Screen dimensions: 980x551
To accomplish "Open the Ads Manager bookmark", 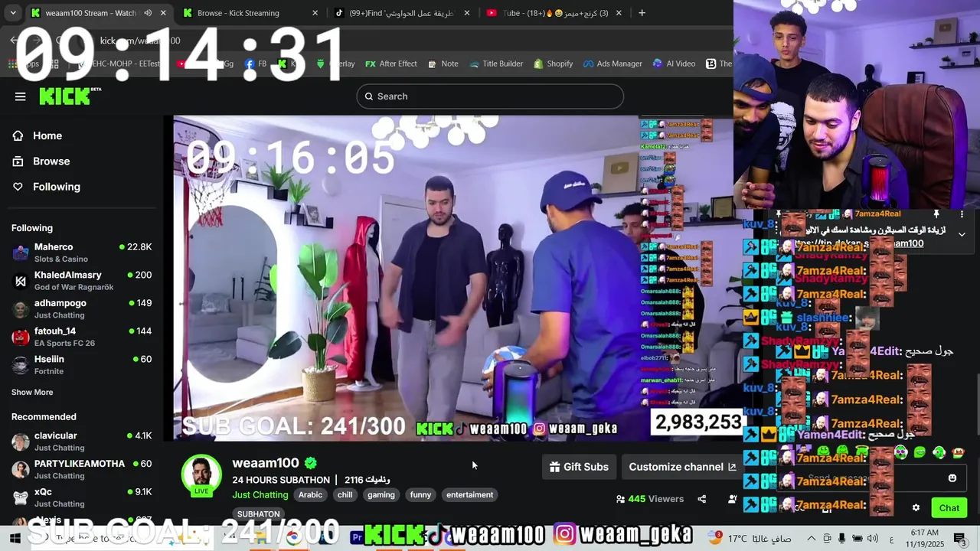I will click(x=612, y=64).
